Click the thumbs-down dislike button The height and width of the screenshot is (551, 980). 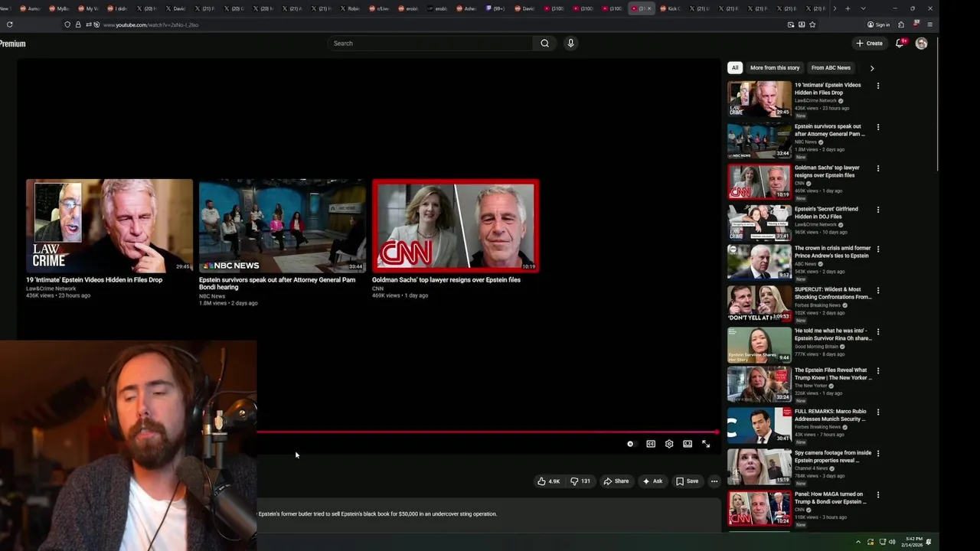(x=580, y=481)
